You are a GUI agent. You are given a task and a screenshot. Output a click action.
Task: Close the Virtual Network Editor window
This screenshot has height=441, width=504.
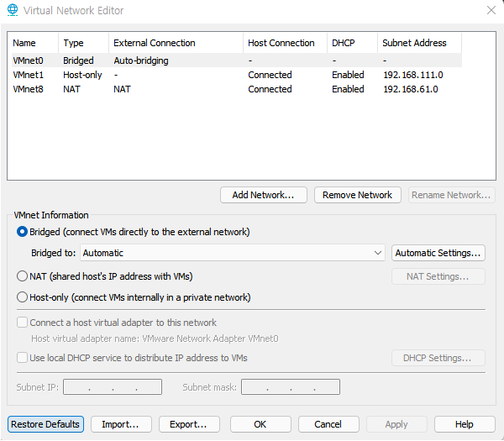pyautogui.click(x=491, y=10)
